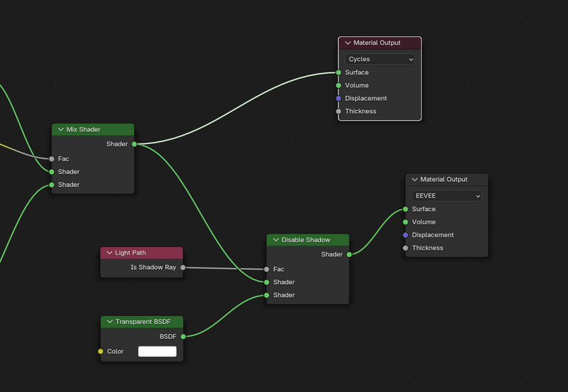
Task: Collapse the Disable Shadow node
Action: click(x=275, y=240)
